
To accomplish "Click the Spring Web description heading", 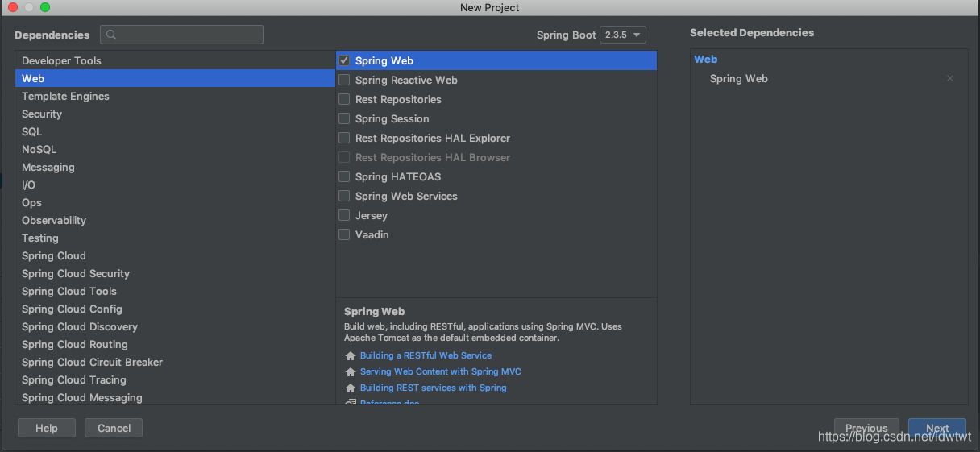I will pyautogui.click(x=374, y=311).
